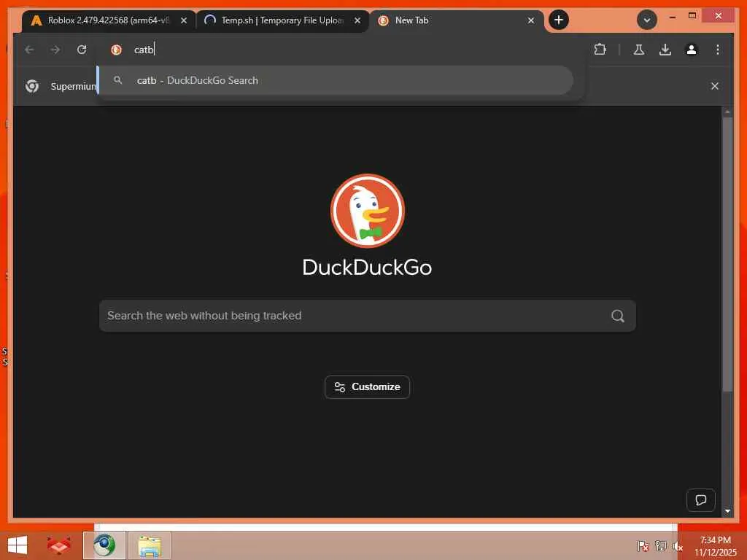The width and height of the screenshot is (747, 560).
Task: Click the Supermium browser taskbar icon
Action: (x=104, y=545)
